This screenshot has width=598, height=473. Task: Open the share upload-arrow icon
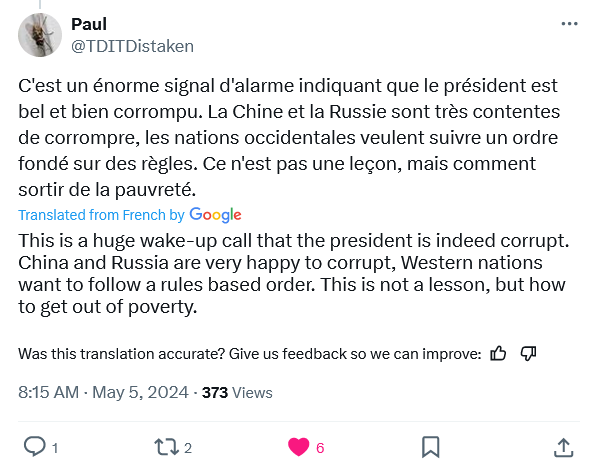(563, 447)
